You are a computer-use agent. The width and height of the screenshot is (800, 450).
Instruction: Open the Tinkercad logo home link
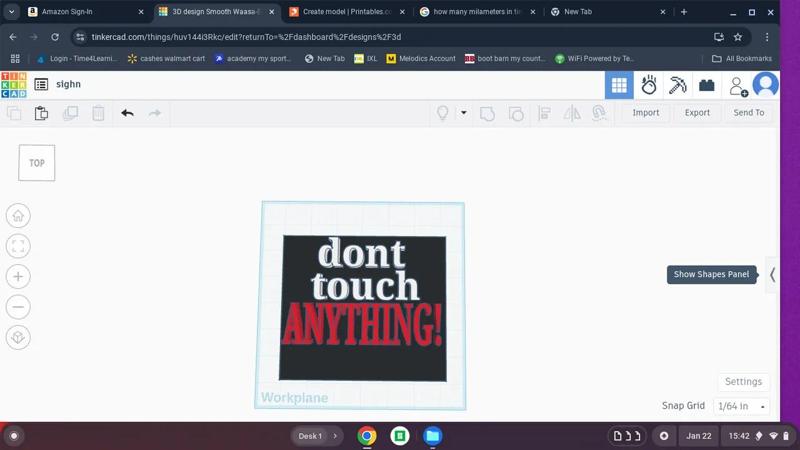pos(14,85)
